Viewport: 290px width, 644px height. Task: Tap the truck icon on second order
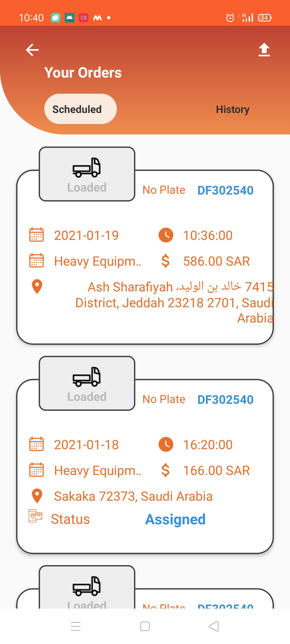point(86,377)
